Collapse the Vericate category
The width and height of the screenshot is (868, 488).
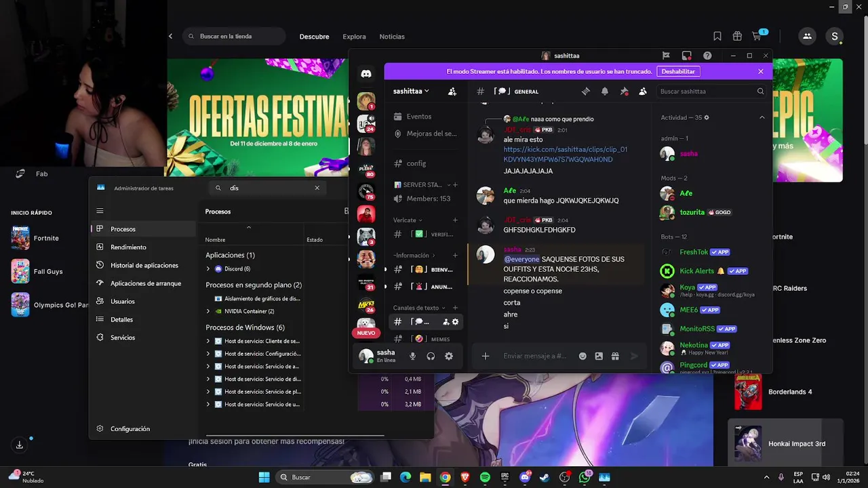tap(408, 220)
